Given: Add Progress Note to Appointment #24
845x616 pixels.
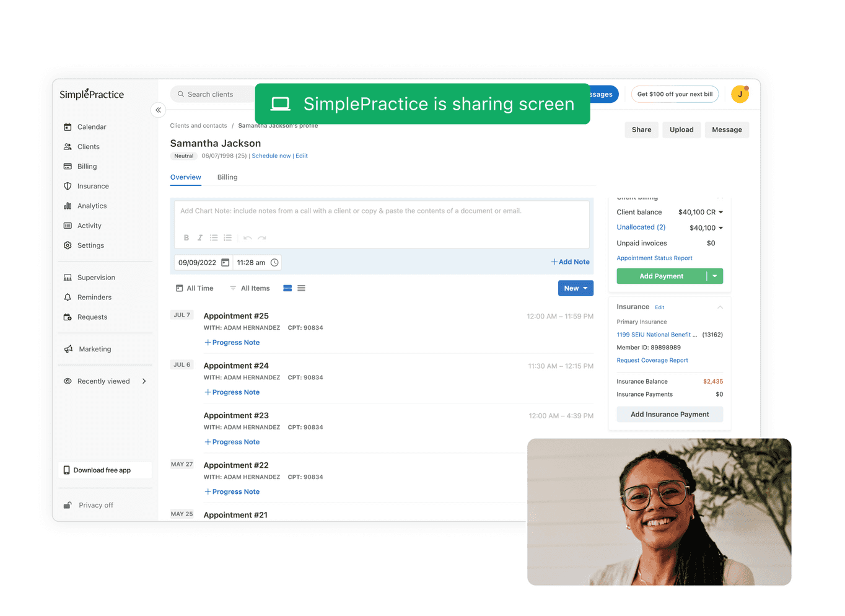Looking at the screenshot, I should [232, 392].
